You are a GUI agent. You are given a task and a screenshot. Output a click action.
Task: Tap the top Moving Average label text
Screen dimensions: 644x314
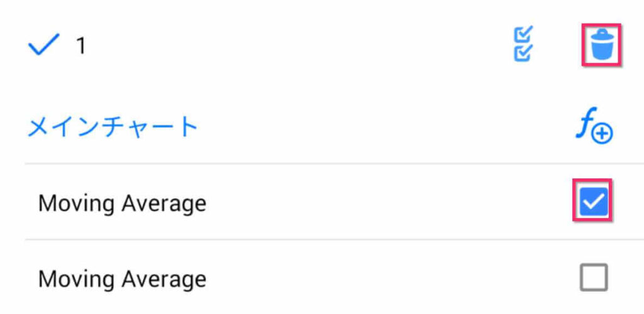point(122,203)
